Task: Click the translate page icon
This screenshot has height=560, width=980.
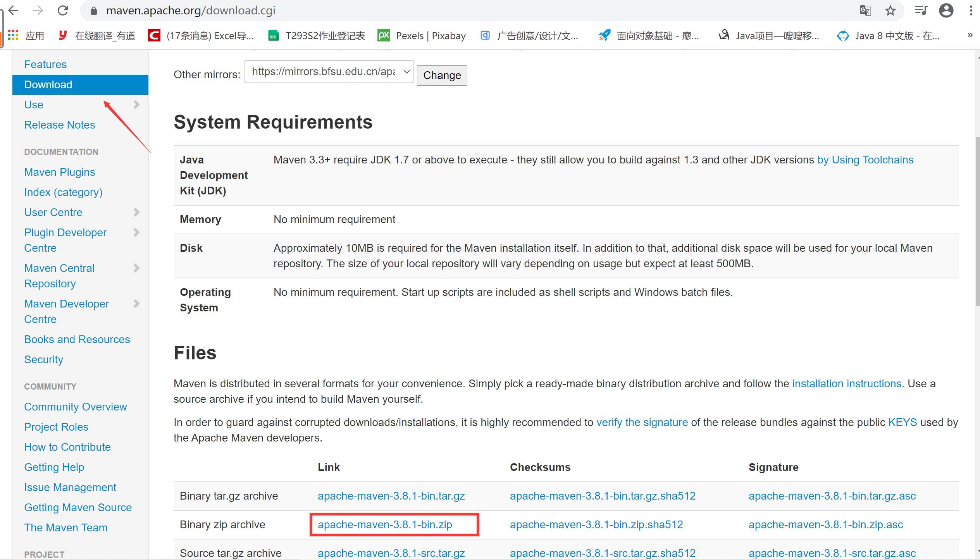Action: click(x=865, y=10)
